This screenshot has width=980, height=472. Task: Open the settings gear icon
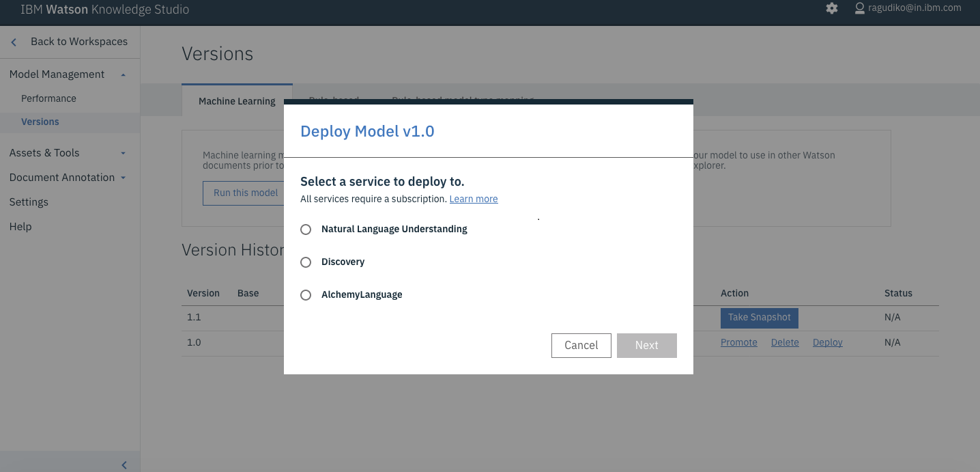coord(831,9)
